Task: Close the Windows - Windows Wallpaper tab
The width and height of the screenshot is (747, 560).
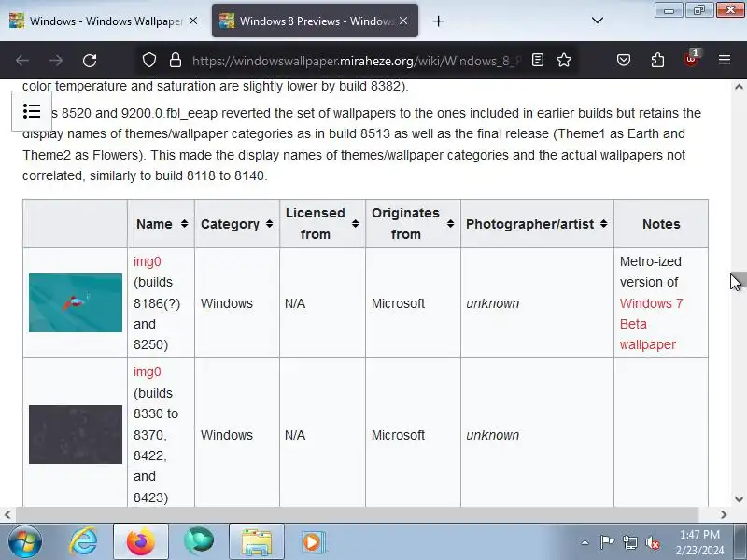Action: pos(193,21)
